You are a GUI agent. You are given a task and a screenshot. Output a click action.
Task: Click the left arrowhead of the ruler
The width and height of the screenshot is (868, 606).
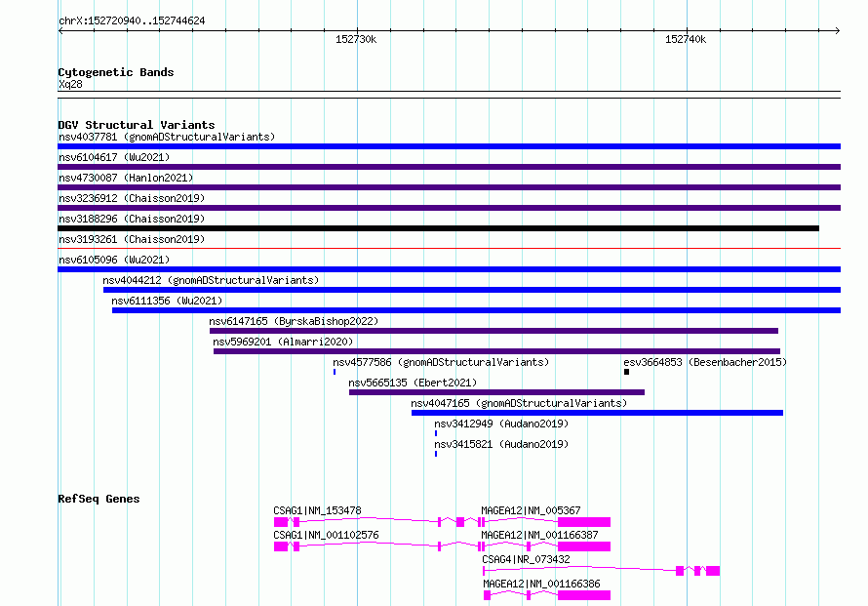60,30
